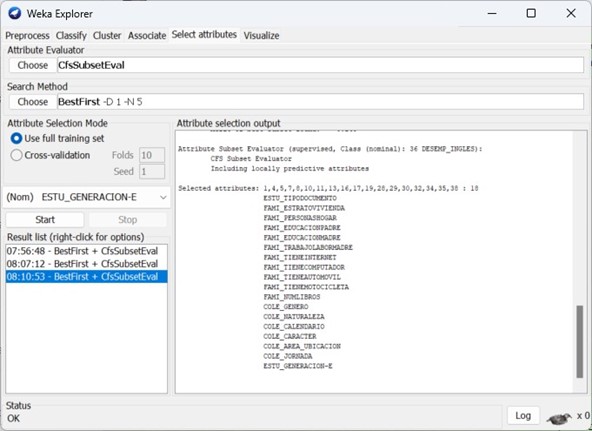Click the Including locally predictive attributes line
The image size is (592, 431).
tap(290, 168)
